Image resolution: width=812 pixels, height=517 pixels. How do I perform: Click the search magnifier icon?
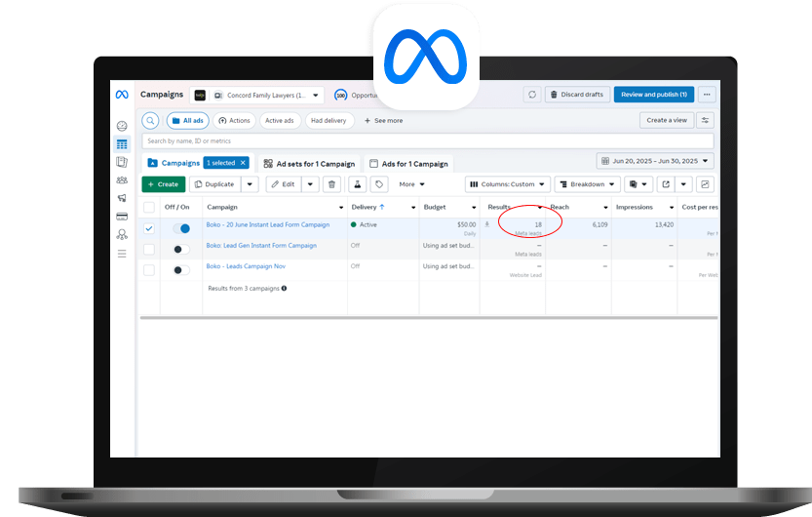[x=150, y=121]
